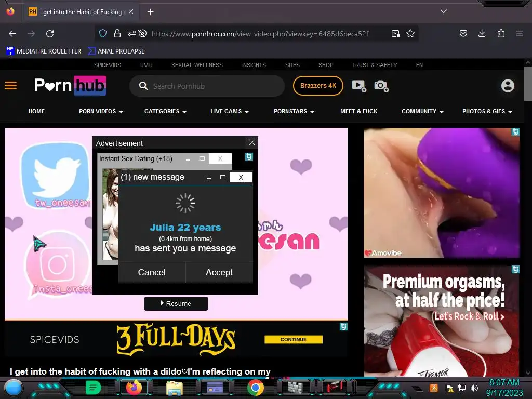Click the Brazzers 4K button
The image size is (532, 399).
[x=318, y=86]
